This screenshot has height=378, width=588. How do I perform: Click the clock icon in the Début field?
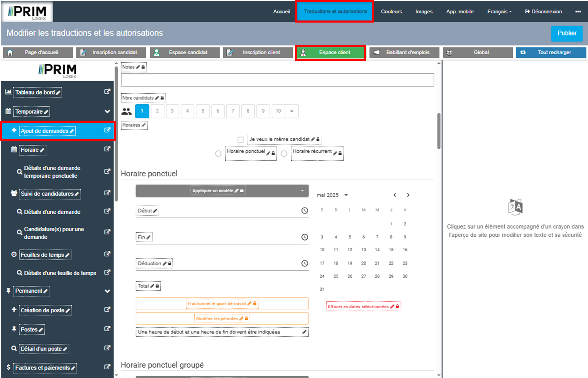coord(304,211)
